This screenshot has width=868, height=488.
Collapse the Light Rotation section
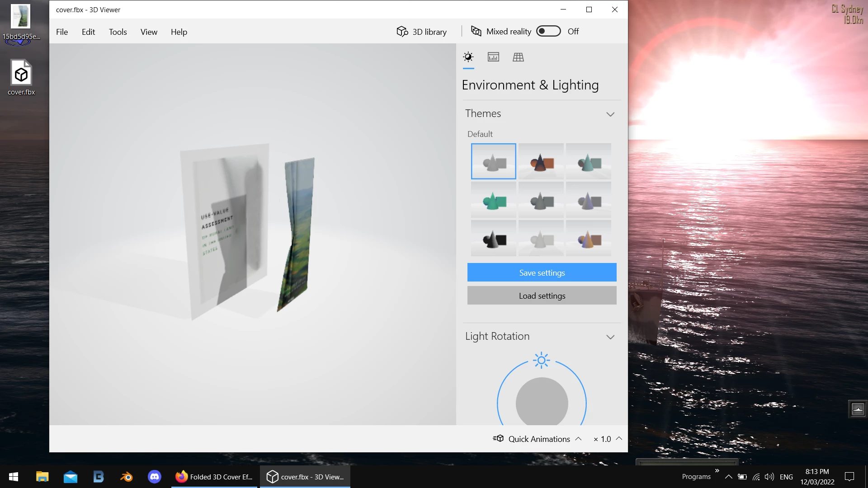610,337
